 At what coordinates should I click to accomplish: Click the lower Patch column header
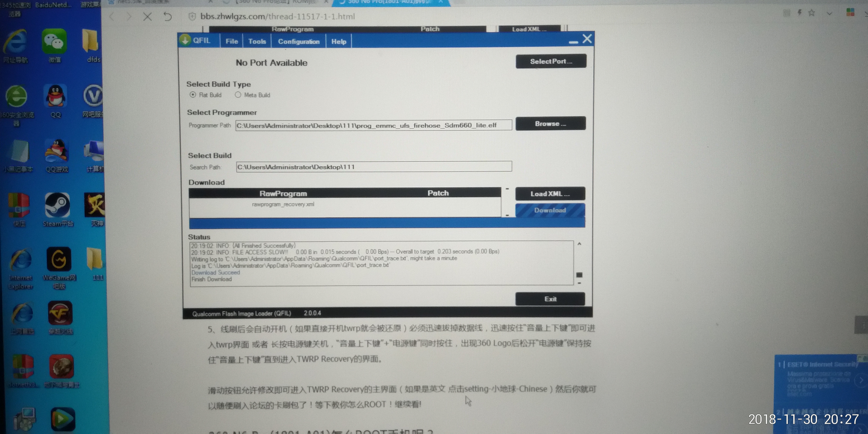(x=438, y=193)
